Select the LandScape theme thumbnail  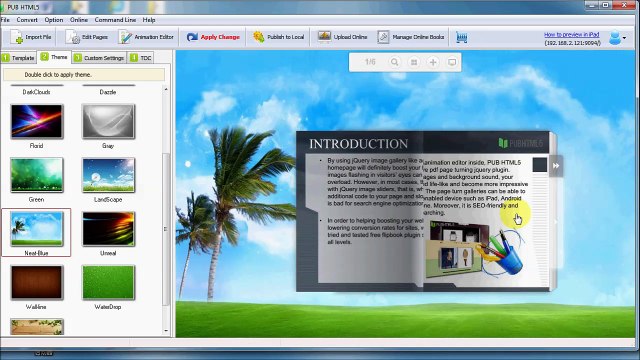(108, 175)
